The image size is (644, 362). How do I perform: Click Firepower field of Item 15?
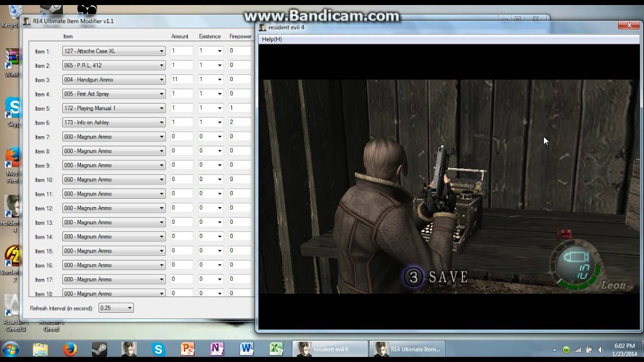point(239,250)
